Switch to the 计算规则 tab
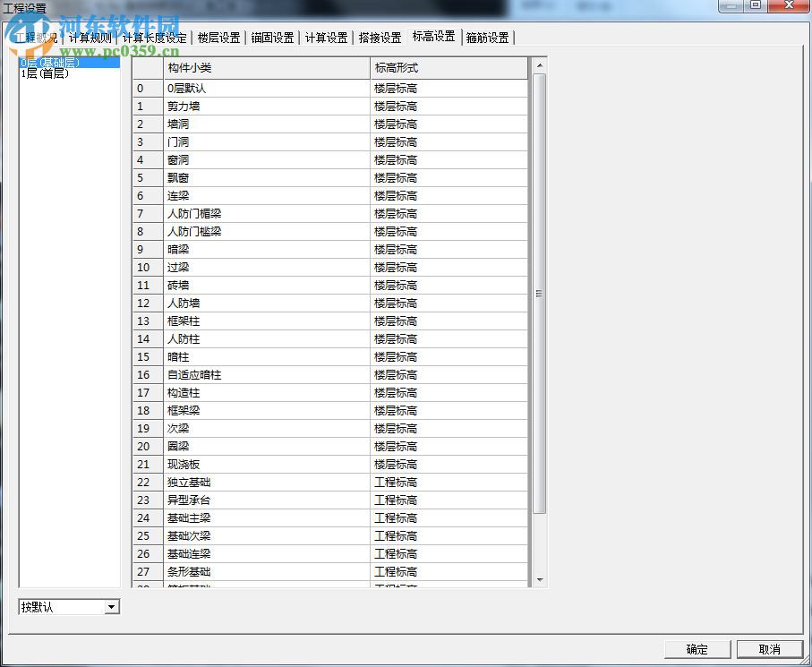Viewport: 812px width, 667px height. click(x=90, y=38)
